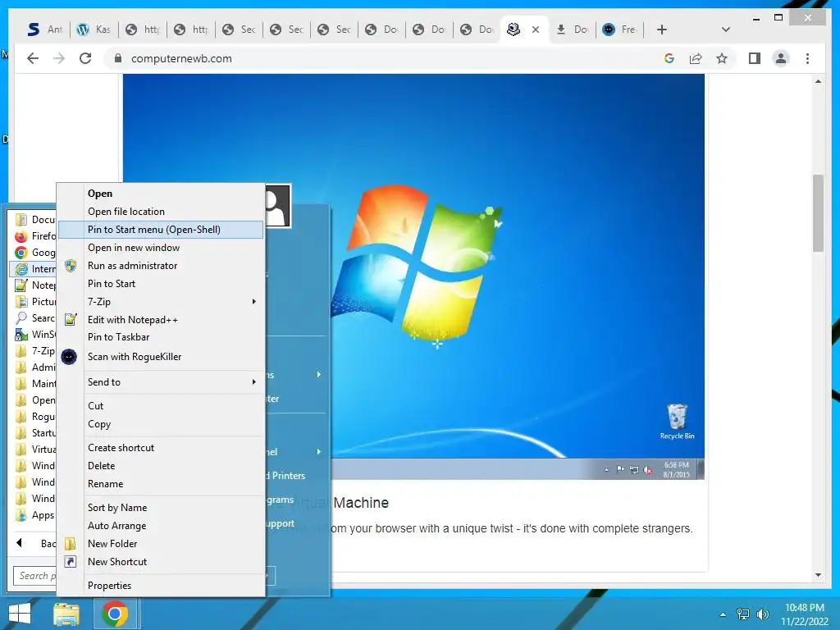Image resolution: width=840 pixels, height=630 pixels.
Task: Click the page vertical scrollbar thumb
Action: (x=818, y=212)
